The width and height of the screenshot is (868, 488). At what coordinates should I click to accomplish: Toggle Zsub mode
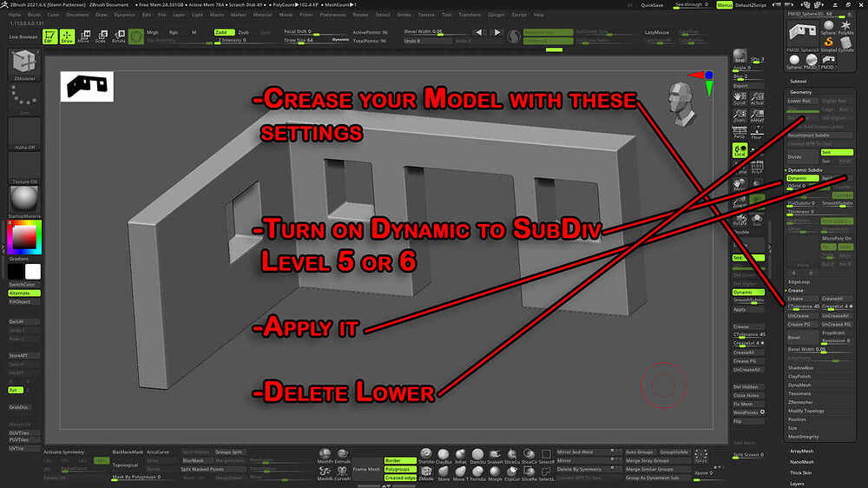(244, 32)
